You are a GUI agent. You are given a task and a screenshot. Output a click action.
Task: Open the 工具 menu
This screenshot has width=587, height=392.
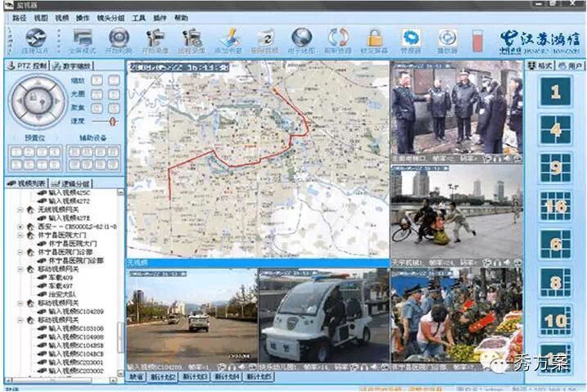pos(138,17)
